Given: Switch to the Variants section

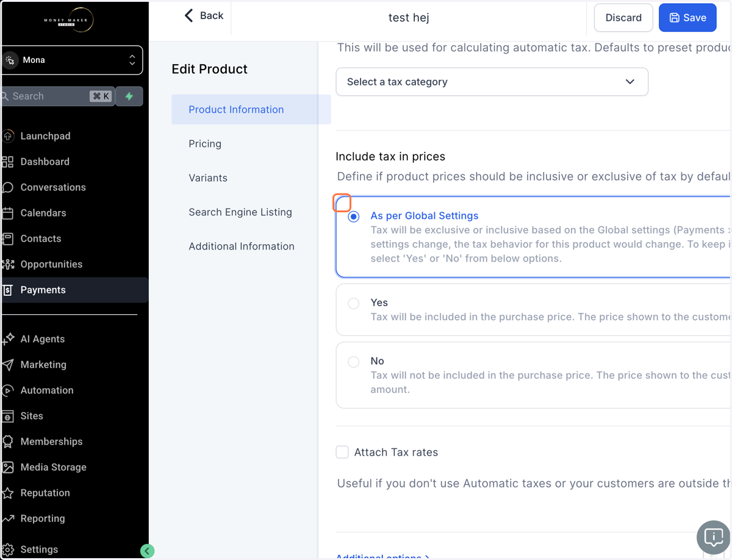Looking at the screenshot, I should pos(208,178).
